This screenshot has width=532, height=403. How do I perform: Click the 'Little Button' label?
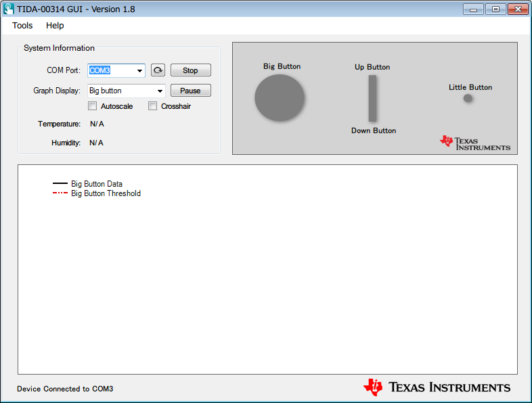coord(470,87)
